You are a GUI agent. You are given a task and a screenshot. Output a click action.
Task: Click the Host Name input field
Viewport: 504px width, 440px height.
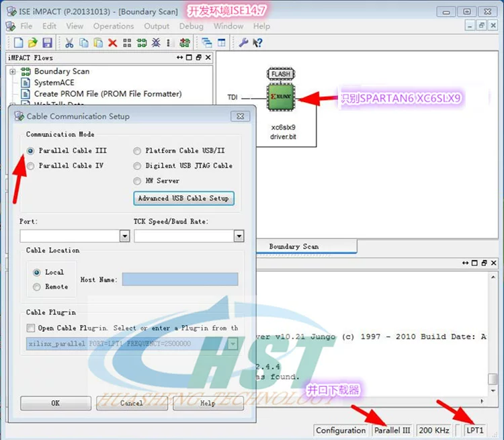pyautogui.click(x=180, y=279)
